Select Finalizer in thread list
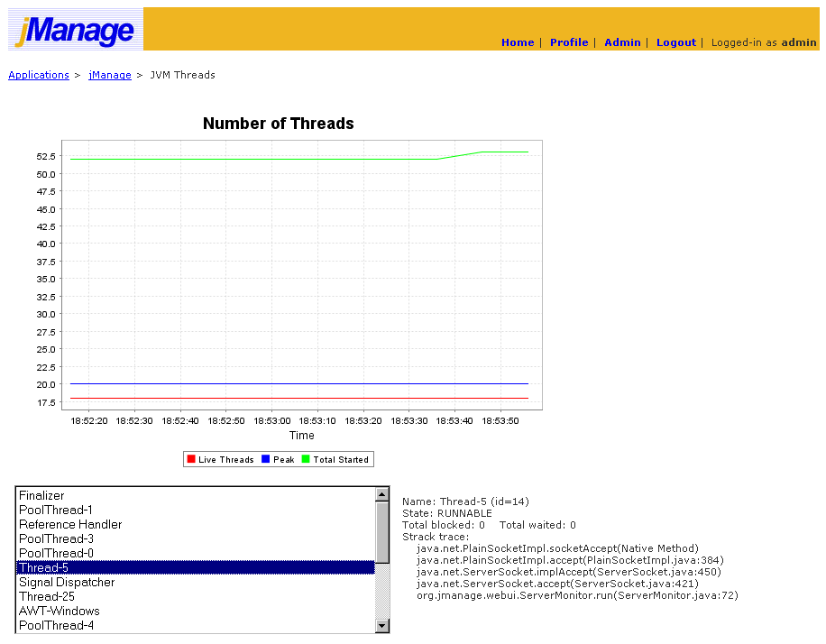The image size is (826, 644). click(x=196, y=495)
